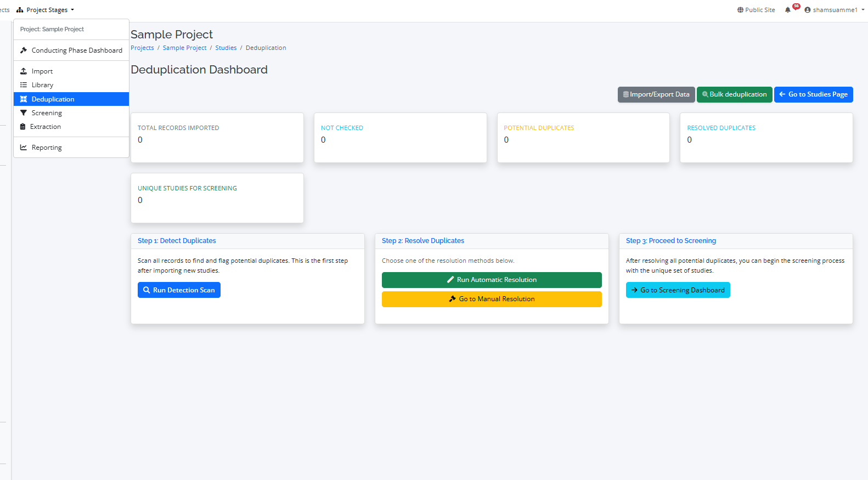The height and width of the screenshot is (480, 868).
Task: Click the Project Stages sitemap icon
Action: pyautogui.click(x=20, y=10)
